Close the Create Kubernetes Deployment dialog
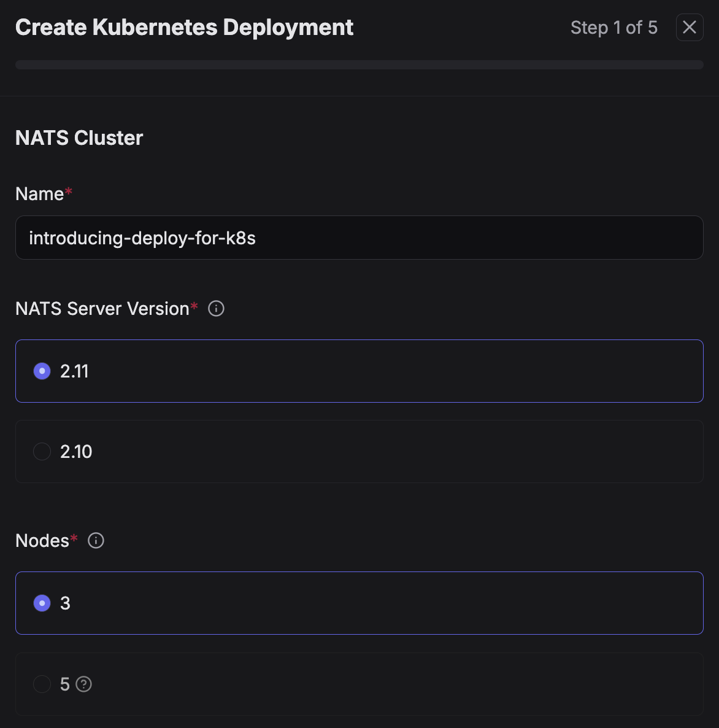 [690, 28]
